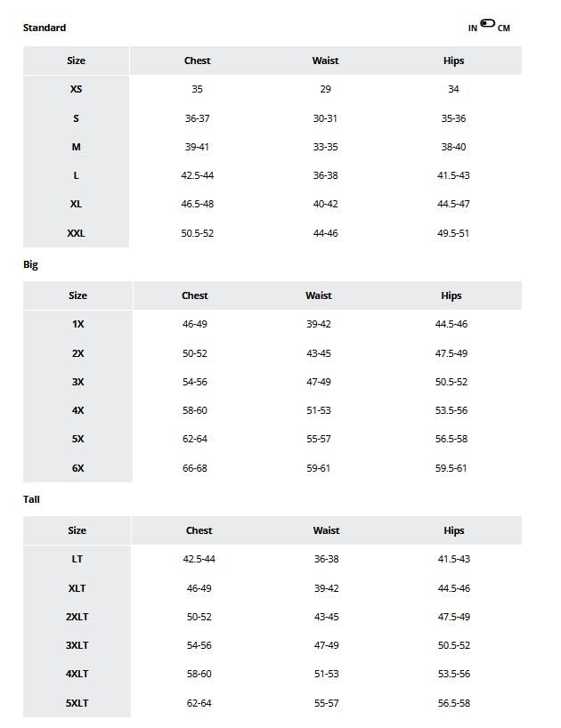
Task: Select the Tall section heading
Action: (31, 499)
